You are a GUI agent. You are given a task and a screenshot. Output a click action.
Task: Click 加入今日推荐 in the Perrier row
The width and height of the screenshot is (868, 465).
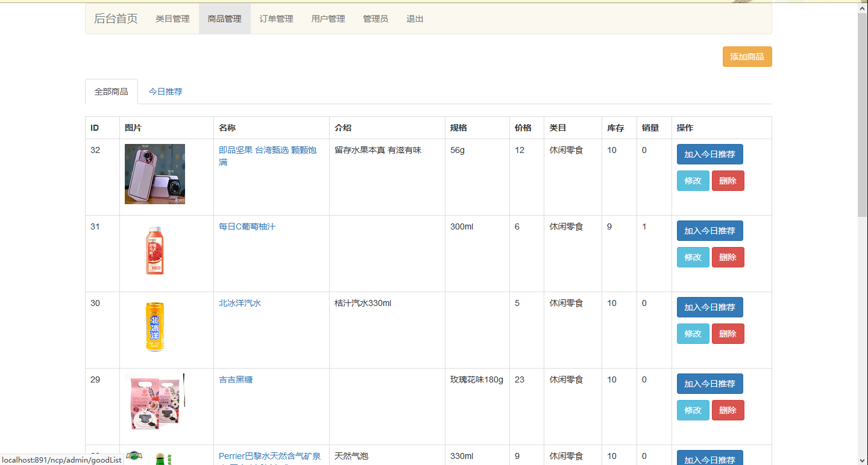[710, 458]
